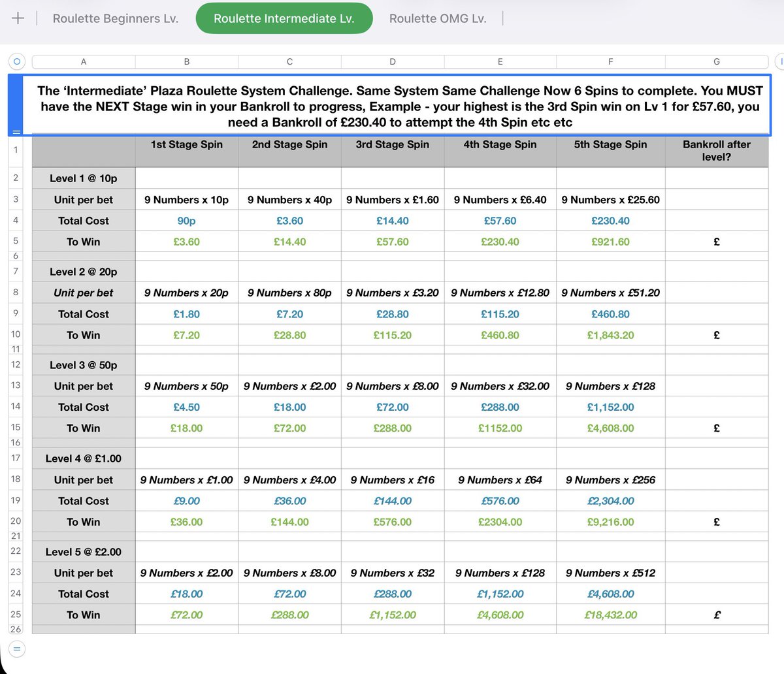
Task: Click the '9 Numbers x £64' cell
Action: [500, 480]
